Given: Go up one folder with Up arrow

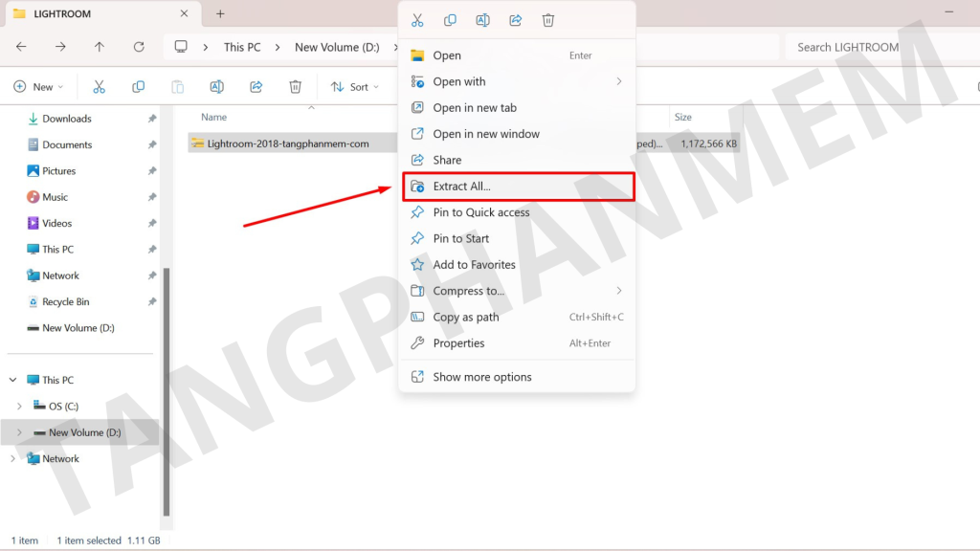Looking at the screenshot, I should point(100,47).
